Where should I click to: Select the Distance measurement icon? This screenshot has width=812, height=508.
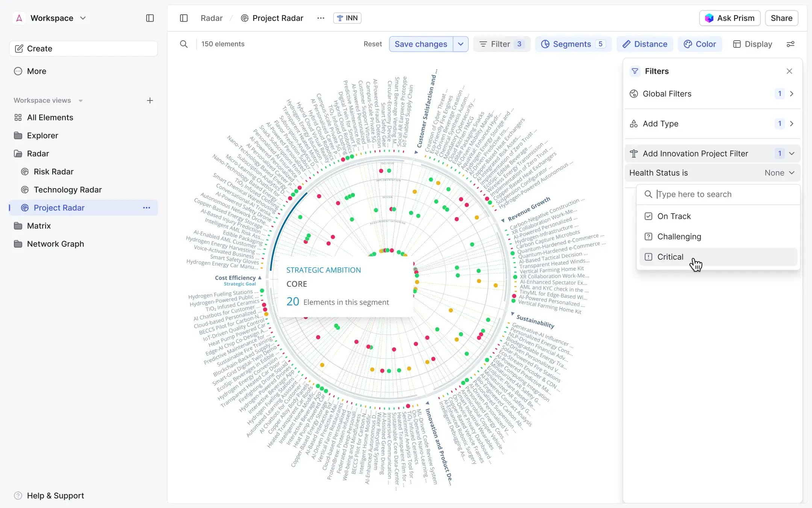pos(626,44)
